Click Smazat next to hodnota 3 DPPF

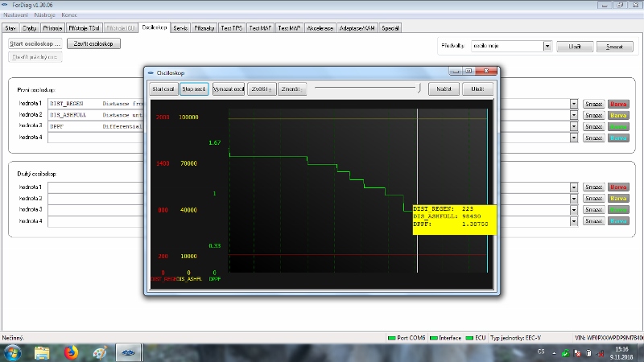[593, 126]
